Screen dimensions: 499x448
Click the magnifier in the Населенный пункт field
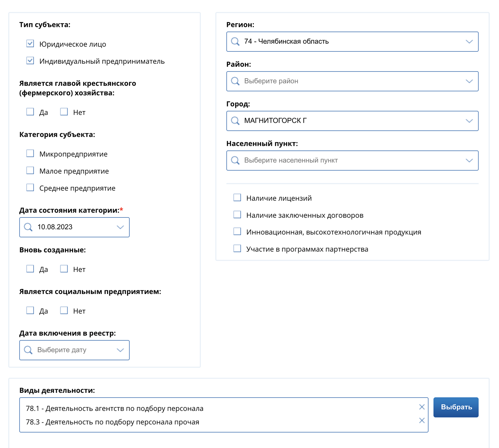click(x=235, y=160)
